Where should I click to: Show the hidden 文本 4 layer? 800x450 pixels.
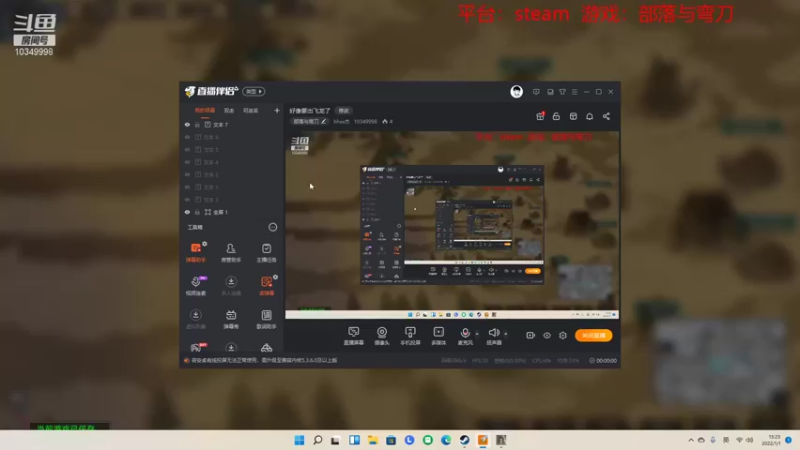pyautogui.click(x=187, y=162)
